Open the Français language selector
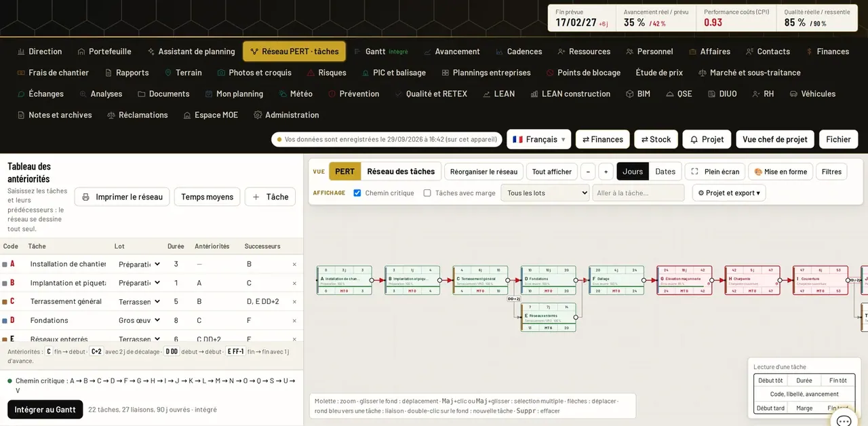The height and width of the screenshot is (426, 868). pos(538,139)
